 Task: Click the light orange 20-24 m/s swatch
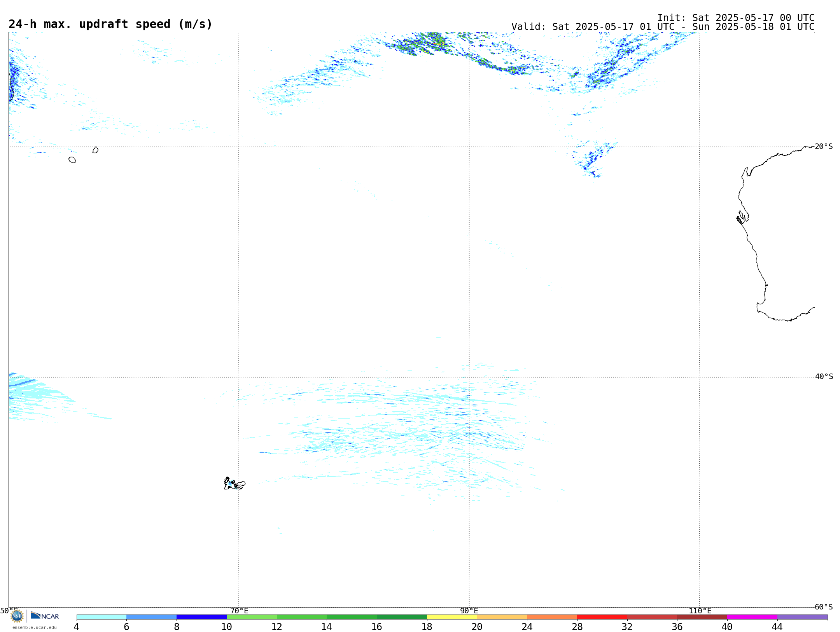[x=502, y=617]
